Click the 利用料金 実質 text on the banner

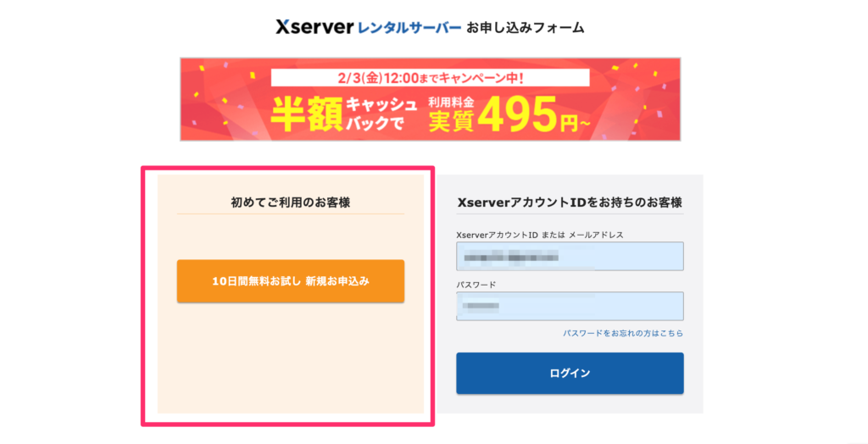click(452, 115)
